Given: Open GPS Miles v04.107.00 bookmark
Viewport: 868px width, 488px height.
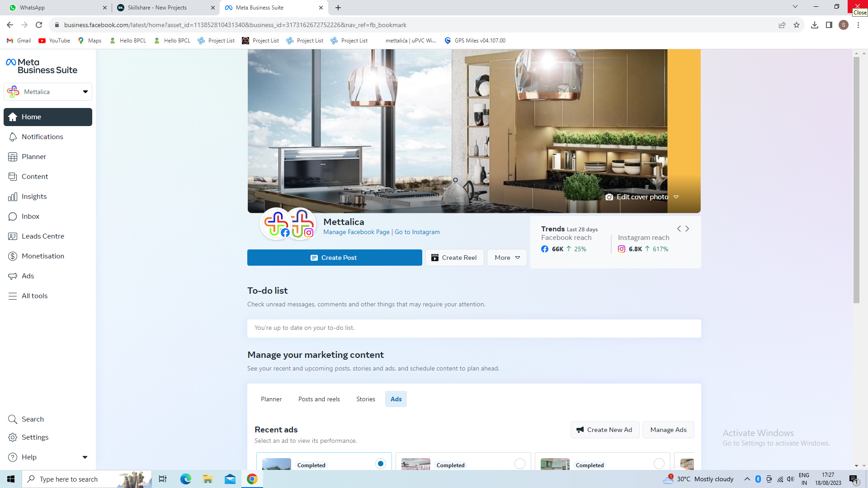Looking at the screenshot, I should pos(475,41).
